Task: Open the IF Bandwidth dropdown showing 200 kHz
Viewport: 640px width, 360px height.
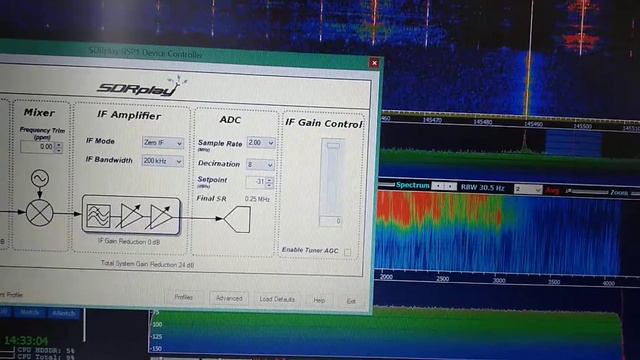Action: (x=162, y=161)
